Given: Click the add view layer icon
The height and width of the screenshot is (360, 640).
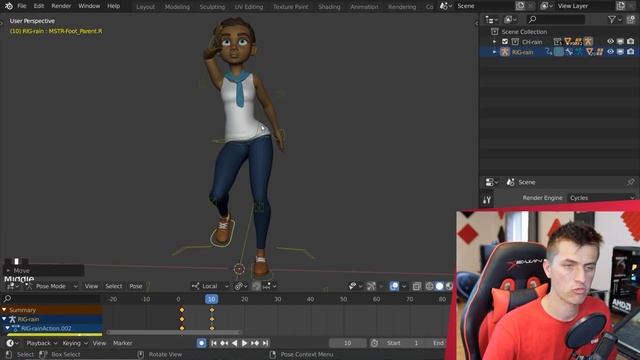Looking at the screenshot, I should 620,6.
